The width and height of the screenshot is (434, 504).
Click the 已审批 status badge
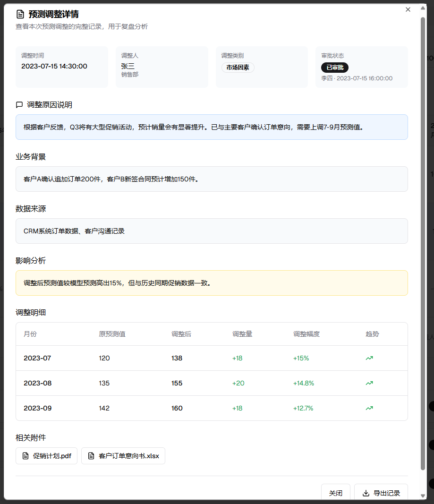coord(335,68)
